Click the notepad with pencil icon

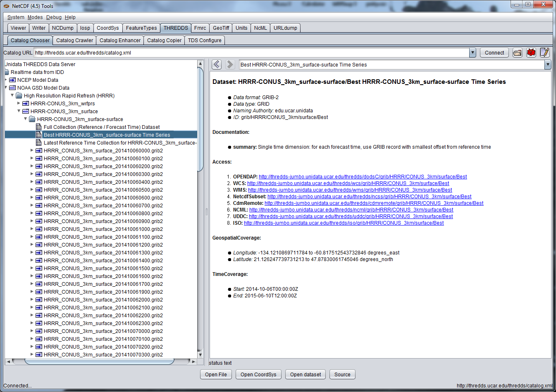point(544,53)
